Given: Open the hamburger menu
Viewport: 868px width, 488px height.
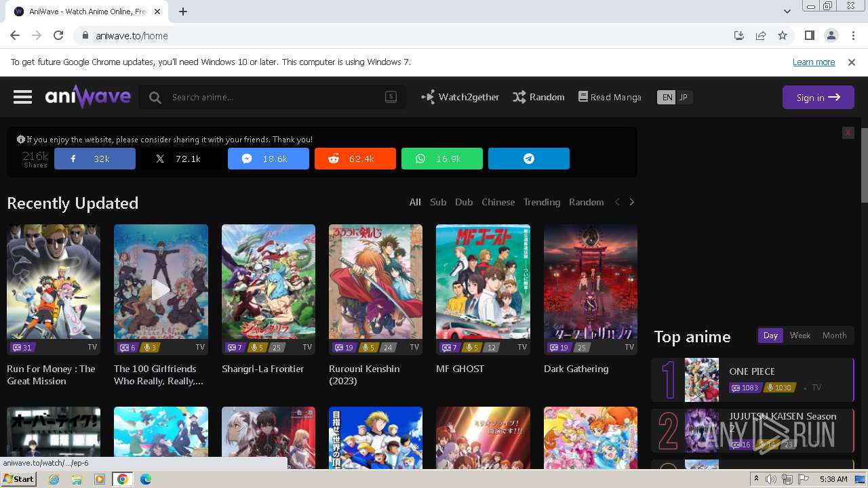Looking at the screenshot, I should click(22, 97).
